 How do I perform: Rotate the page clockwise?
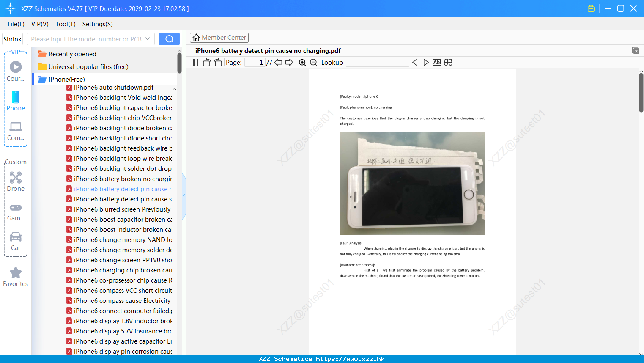[218, 63]
